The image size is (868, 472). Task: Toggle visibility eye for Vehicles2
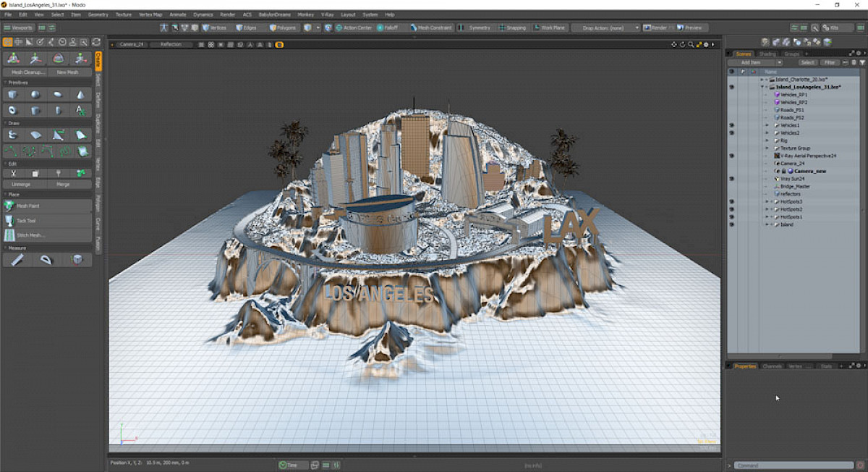tap(731, 132)
